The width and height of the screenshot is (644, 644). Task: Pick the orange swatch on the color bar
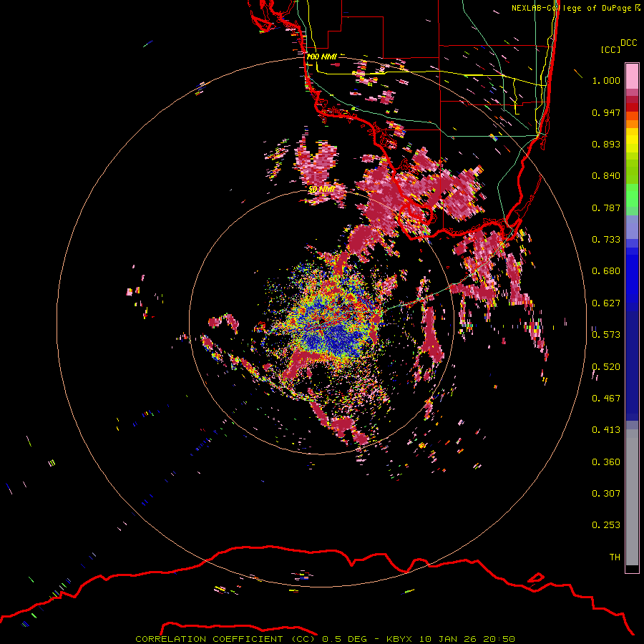tap(632, 124)
